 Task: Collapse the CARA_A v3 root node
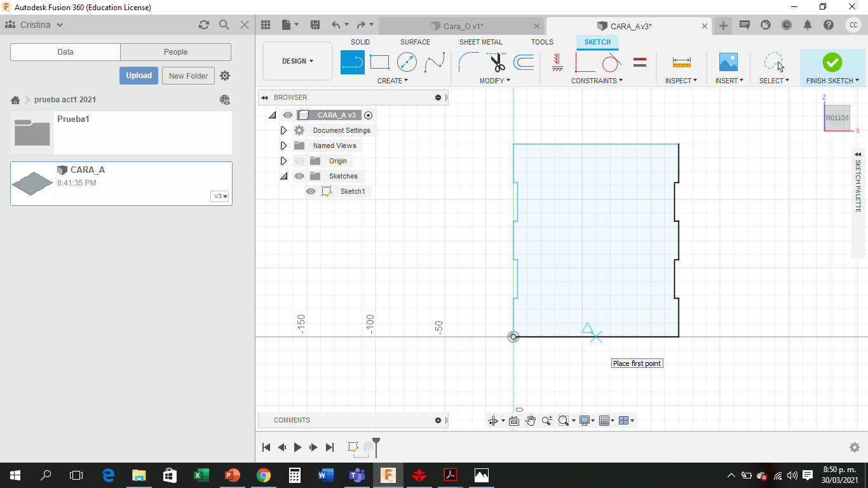click(272, 115)
